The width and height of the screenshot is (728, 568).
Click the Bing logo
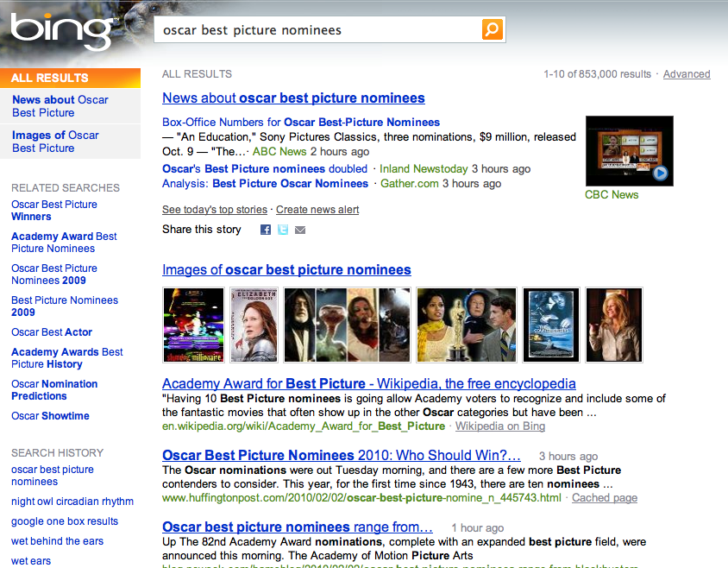pyautogui.click(x=60, y=28)
